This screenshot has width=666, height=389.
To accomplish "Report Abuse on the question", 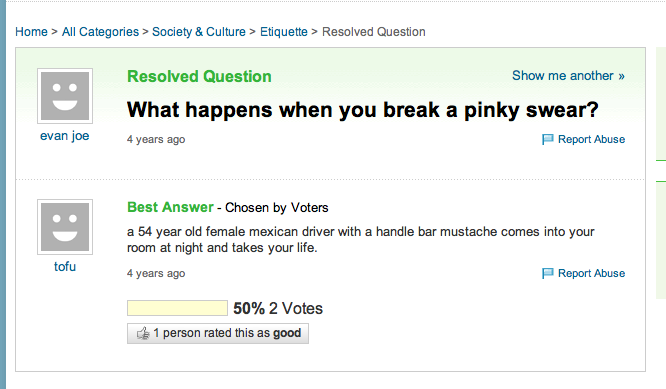I will coord(591,139).
